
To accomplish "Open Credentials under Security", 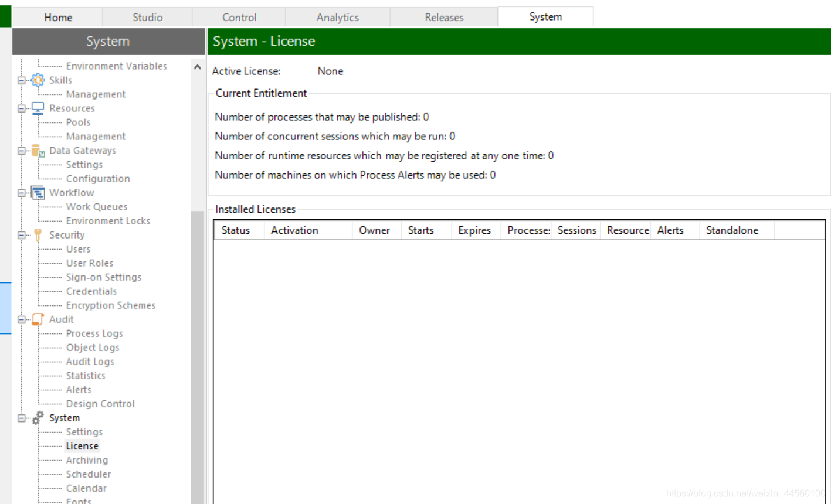I will pyautogui.click(x=91, y=291).
